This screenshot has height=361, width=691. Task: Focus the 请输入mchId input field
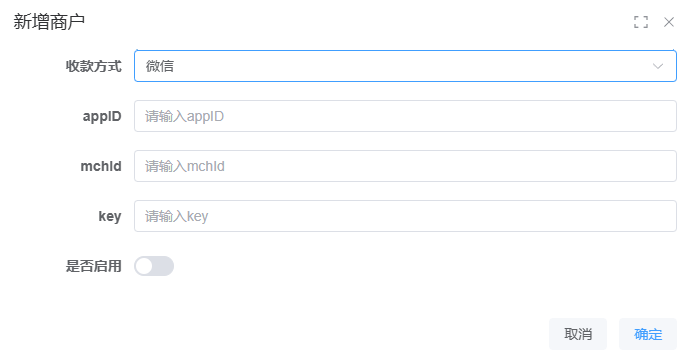405,166
